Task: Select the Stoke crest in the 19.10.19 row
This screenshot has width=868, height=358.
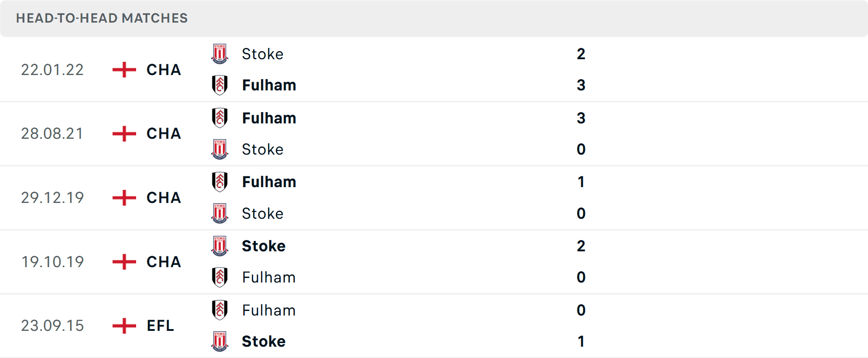Action: tap(219, 245)
